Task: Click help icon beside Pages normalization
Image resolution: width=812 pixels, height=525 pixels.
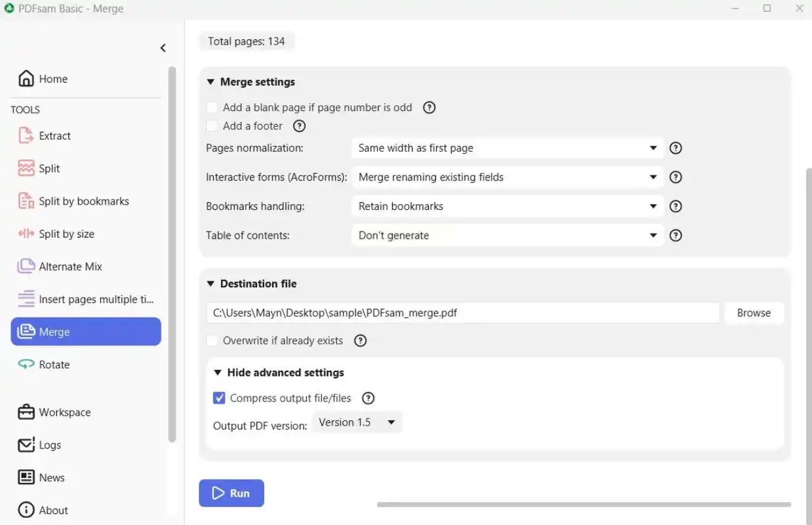Action: (x=676, y=148)
